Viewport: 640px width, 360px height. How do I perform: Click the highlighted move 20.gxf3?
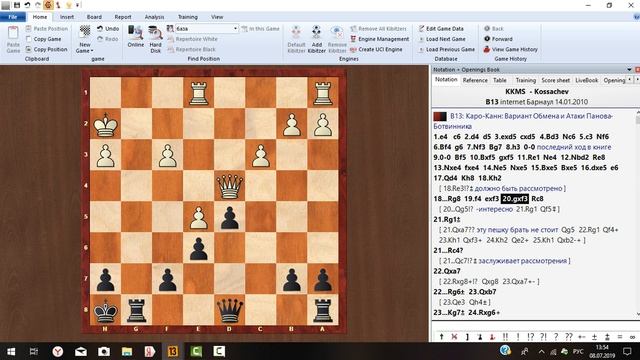pos(515,199)
